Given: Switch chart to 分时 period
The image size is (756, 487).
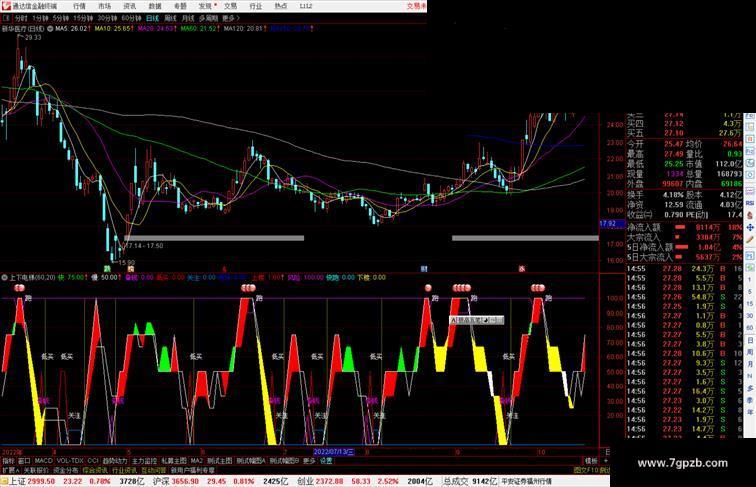Looking at the screenshot, I should pyautogui.click(x=21, y=18).
